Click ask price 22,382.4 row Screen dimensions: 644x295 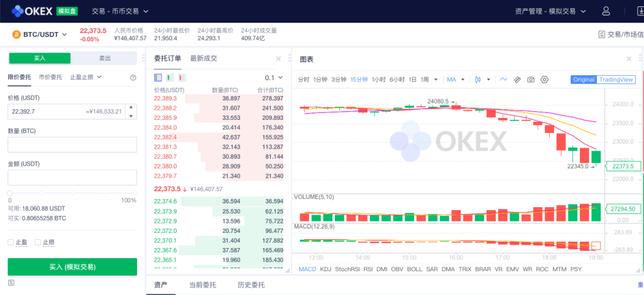coord(219,137)
